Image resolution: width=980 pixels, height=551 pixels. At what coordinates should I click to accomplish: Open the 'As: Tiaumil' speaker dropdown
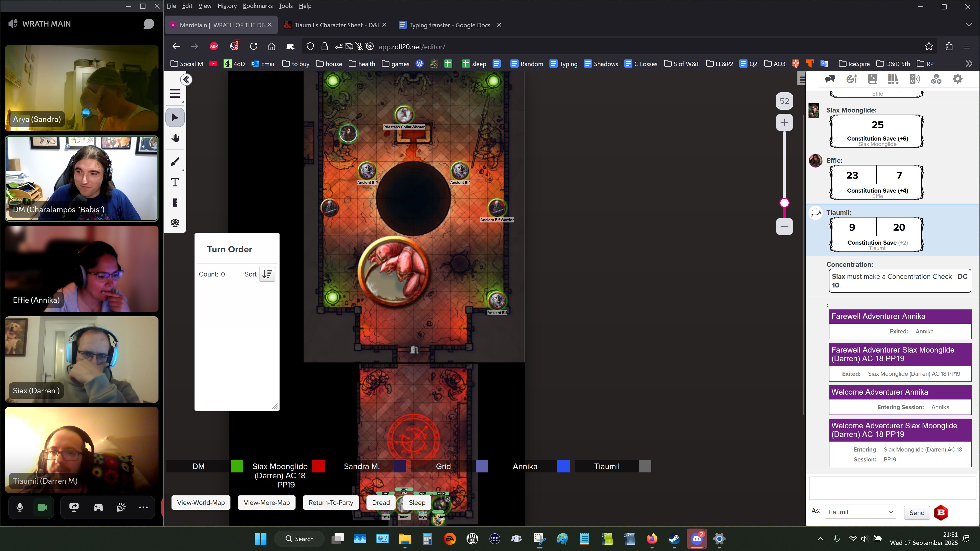[x=860, y=512]
